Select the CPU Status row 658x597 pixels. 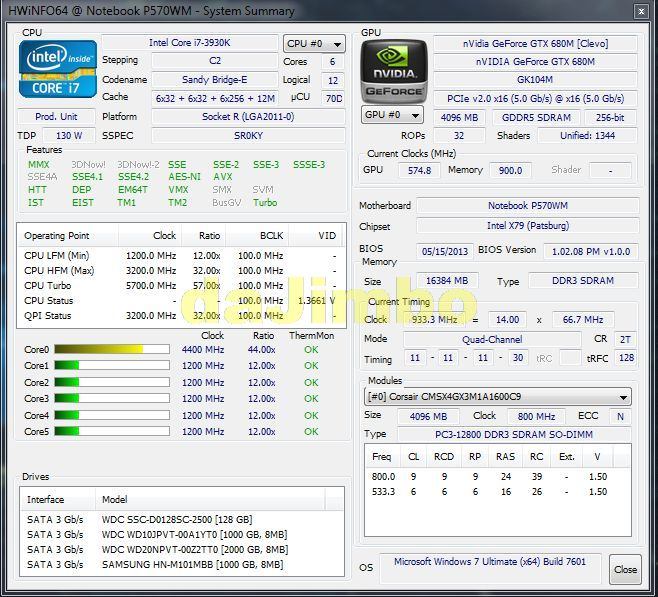pos(181,301)
